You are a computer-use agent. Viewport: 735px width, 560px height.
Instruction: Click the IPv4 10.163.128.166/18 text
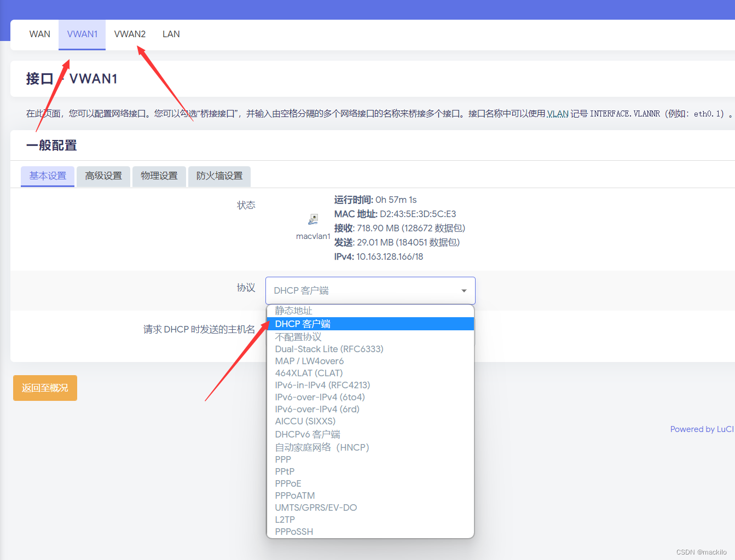(x=379, y=256)
